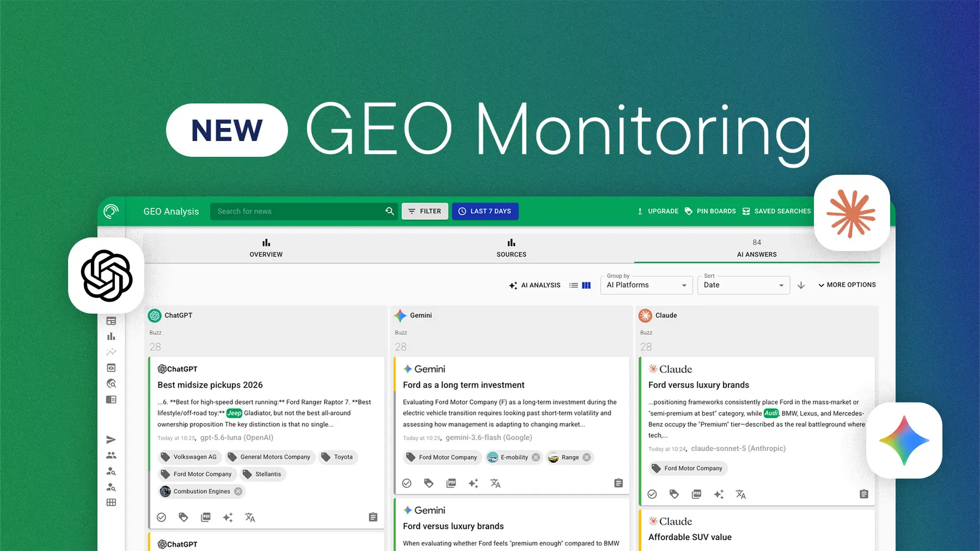Expand MORE OPTIONS
Viewport: 980px width, 551px height.
pyautogui.click(x=847, y=285)
